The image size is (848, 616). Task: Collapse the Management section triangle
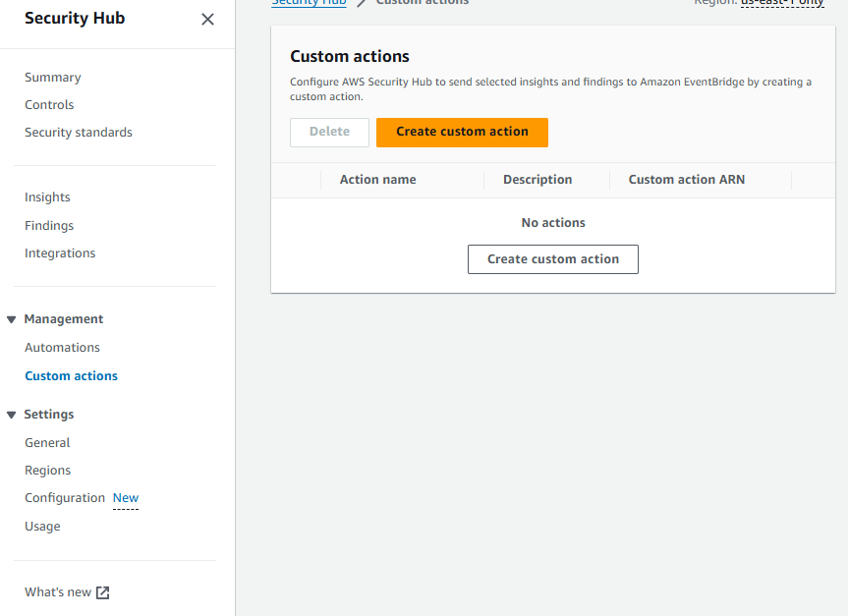click(x=12, y=319)
